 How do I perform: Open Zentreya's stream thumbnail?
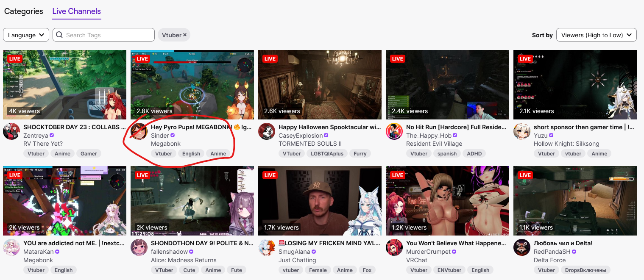[64, 85]
